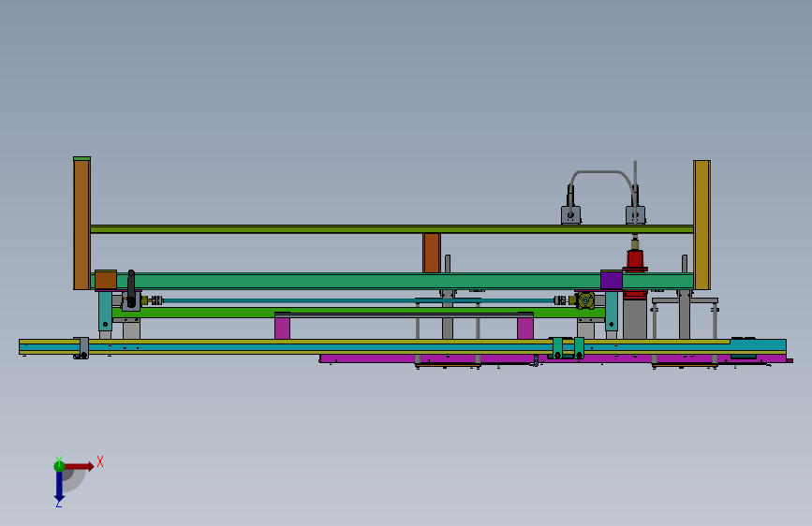This screenshot has width=812, height=526.
Task: Select the magenta base plate underneath
Action: click(554, 358)
